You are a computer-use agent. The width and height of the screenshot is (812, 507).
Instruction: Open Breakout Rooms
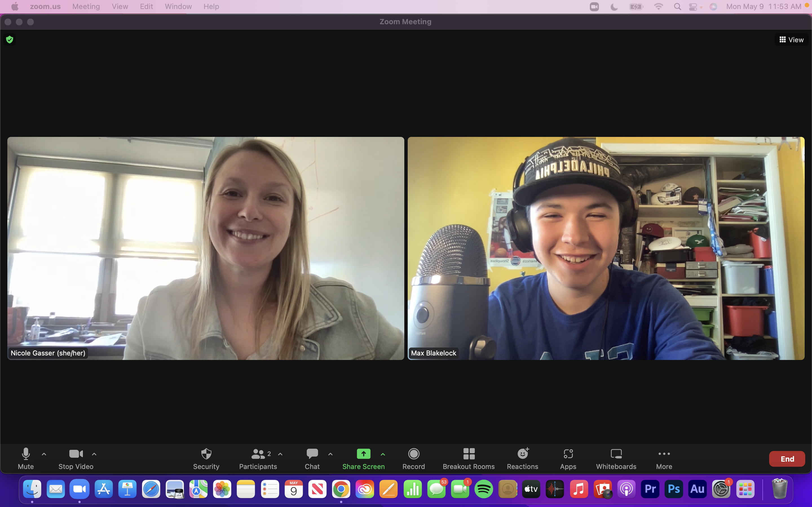[x=468, y=458]
